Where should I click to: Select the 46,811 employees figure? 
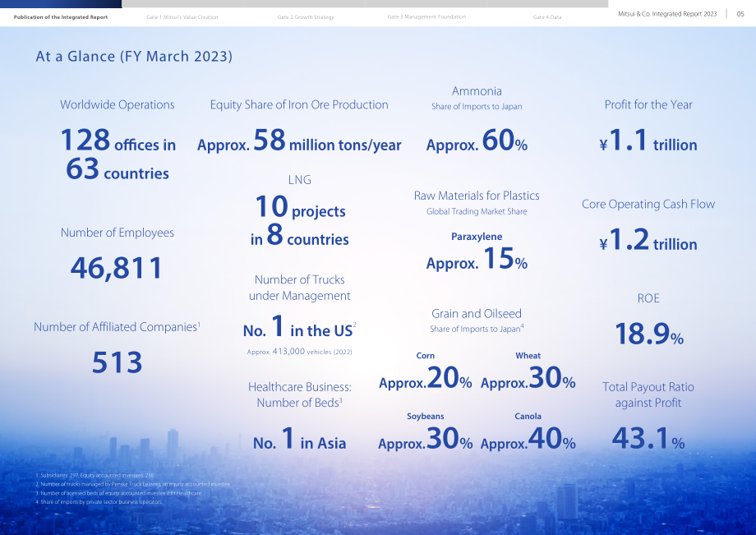pos(116,268)
